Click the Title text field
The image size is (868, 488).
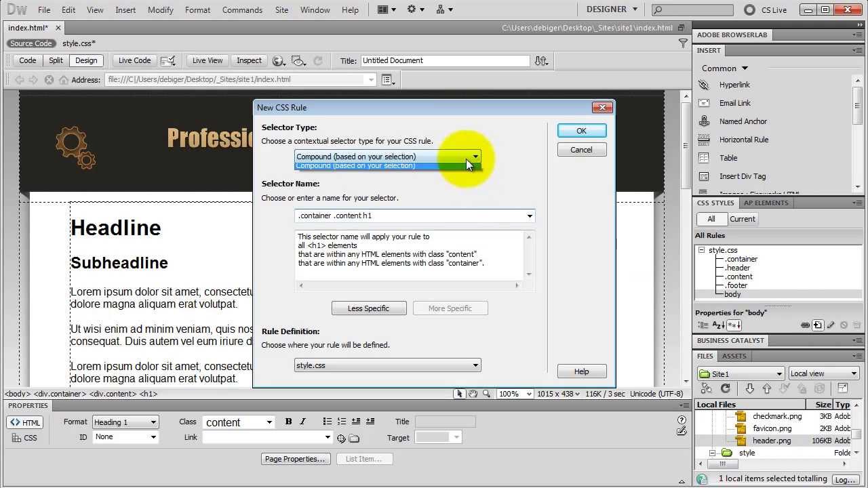tap(445, 60)
